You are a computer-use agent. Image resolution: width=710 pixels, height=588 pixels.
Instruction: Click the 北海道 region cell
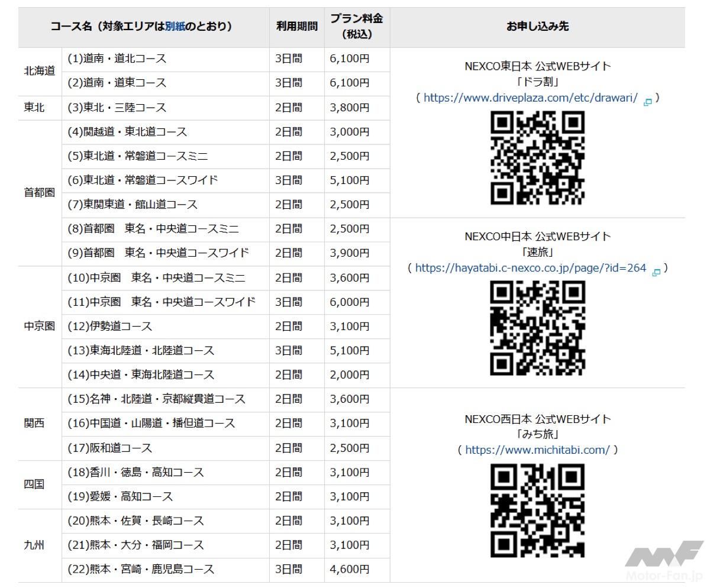coord(40,71)
